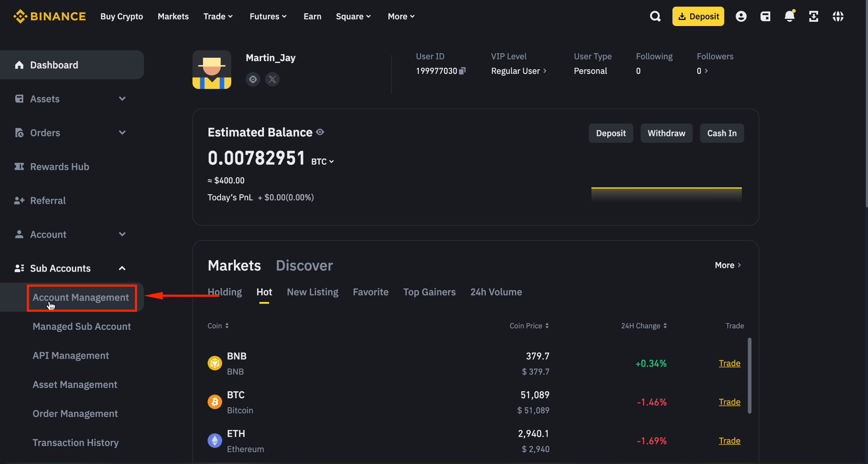
Task: Open the Referral section in the sidebar
Action: [48, 200]
